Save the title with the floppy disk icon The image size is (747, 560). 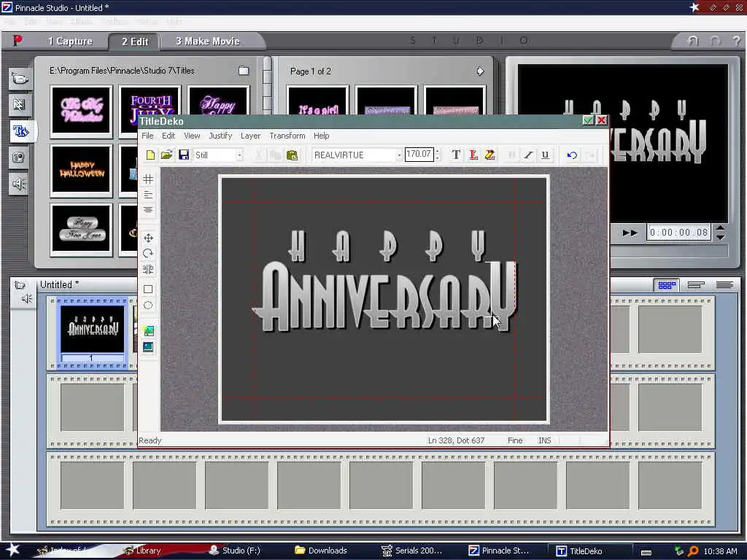pyautogui.click(x=183, y=155)
